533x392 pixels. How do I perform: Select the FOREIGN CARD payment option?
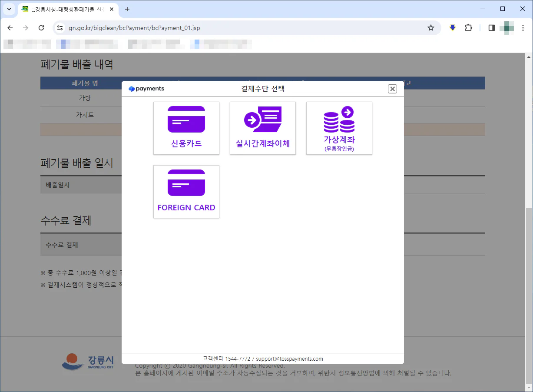[x=186, y=192]
